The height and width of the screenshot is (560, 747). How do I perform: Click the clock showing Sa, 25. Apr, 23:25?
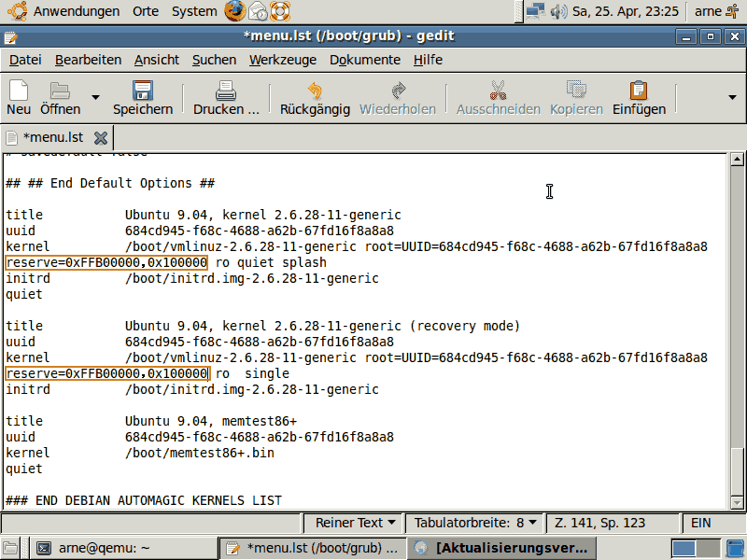[625, 11]
